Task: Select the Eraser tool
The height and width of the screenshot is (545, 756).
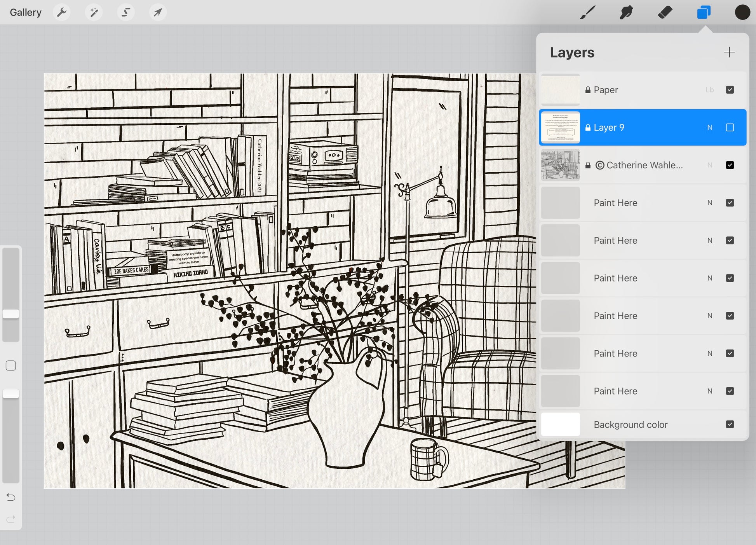Action: click(x=665, y=12)
